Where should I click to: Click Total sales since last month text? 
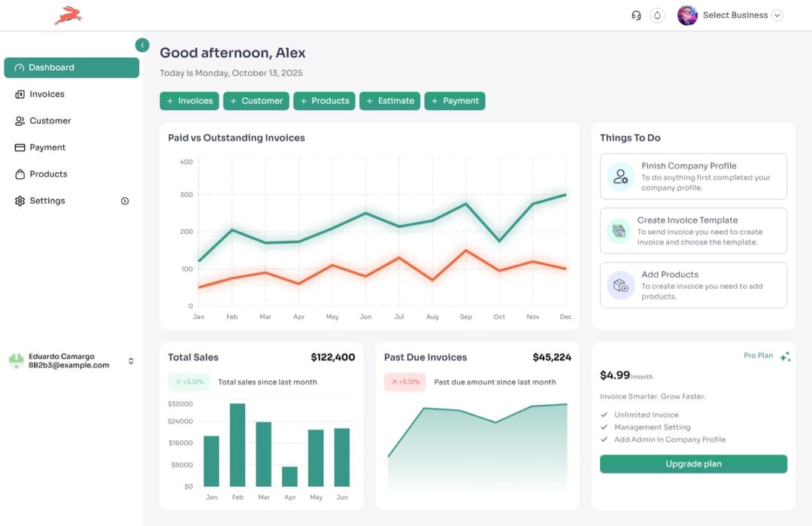pos(267,382)
